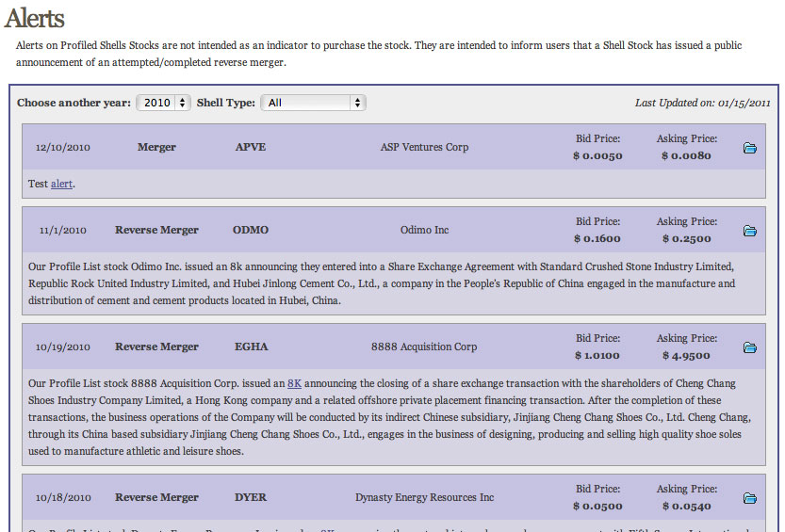Open the year dropdown showing 2010
The image size is (785, 532).
163,103
